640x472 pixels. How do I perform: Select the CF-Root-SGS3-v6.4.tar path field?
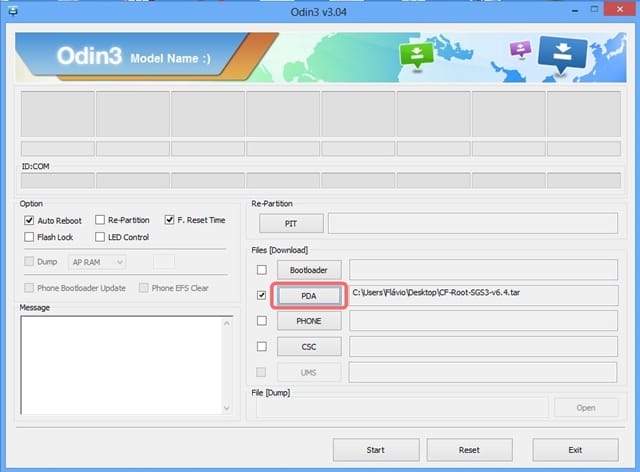click(483, 295)
